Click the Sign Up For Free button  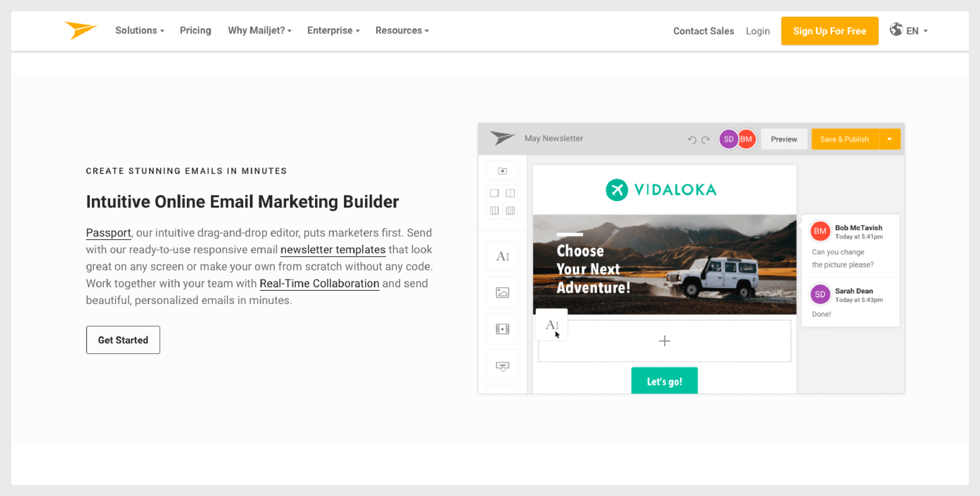(x=829, y=30)
